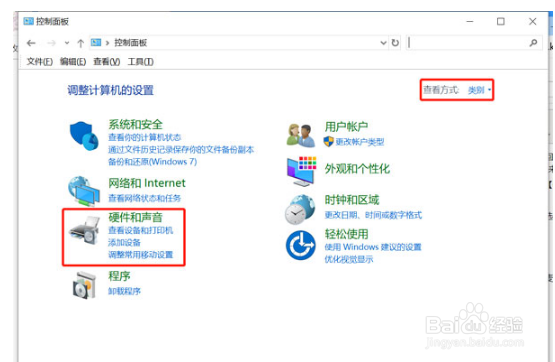Click 卸载程序 link
Image resolution: width=555 pixels, height=362 pixels.
click(124, 291)
